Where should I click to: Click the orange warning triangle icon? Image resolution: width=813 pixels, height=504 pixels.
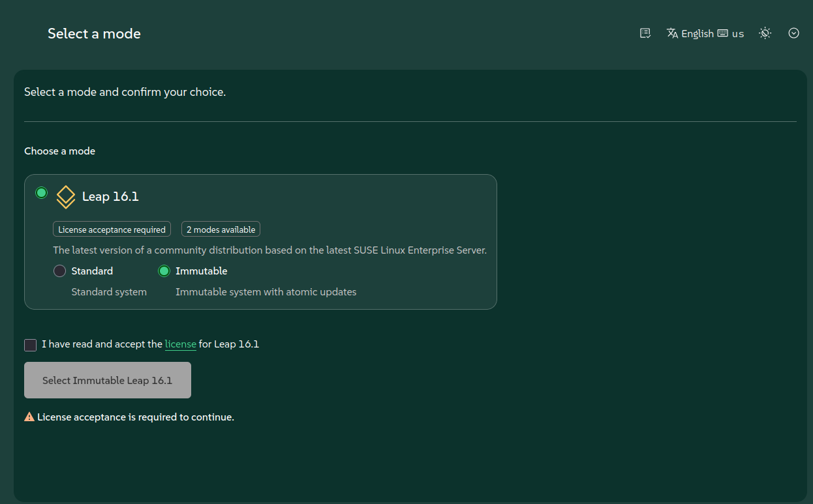pos(29,417)
